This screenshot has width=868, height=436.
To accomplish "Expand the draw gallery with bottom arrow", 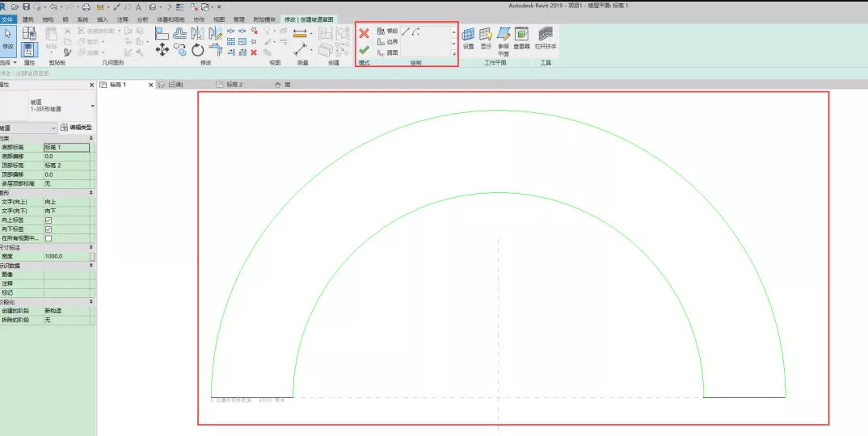I will (454, 53).
